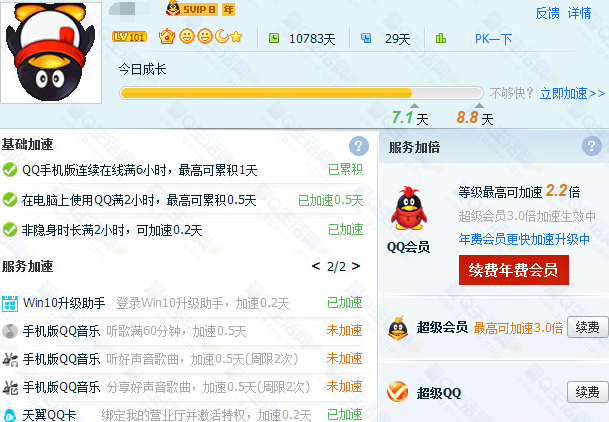
Task: Click the 超级会员 penguin icon
Action: pos(398,328)
